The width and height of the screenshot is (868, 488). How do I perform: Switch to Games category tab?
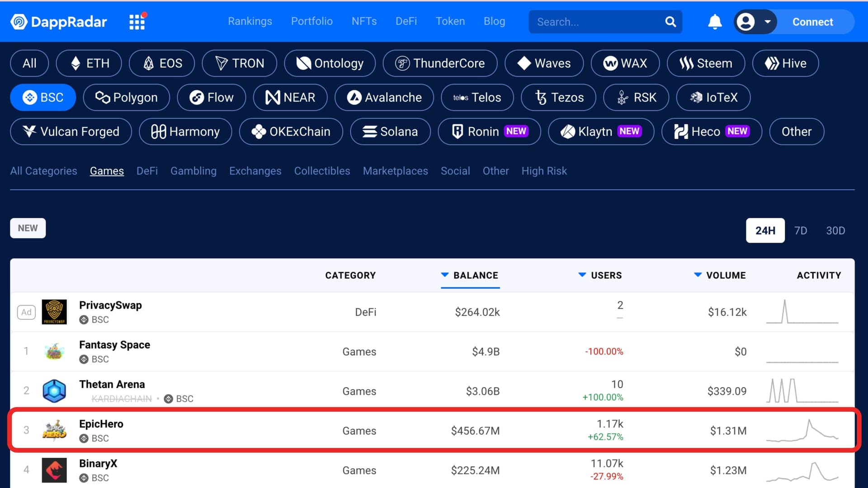[x=107, y=171]
